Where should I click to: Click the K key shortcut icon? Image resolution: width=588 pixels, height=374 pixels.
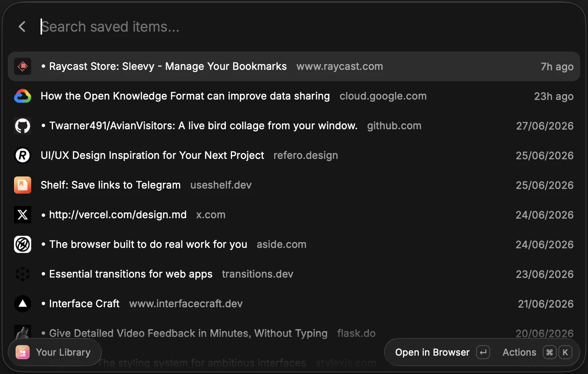click(565, 352)
